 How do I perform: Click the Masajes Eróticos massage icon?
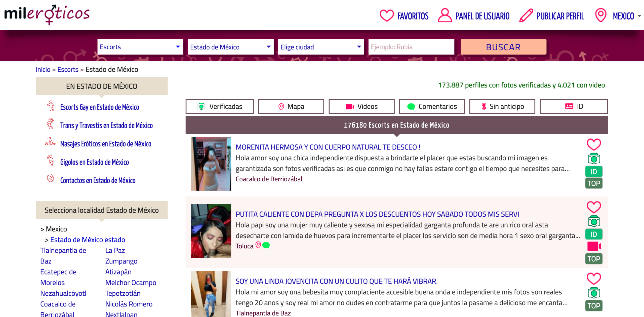point(50,142)
